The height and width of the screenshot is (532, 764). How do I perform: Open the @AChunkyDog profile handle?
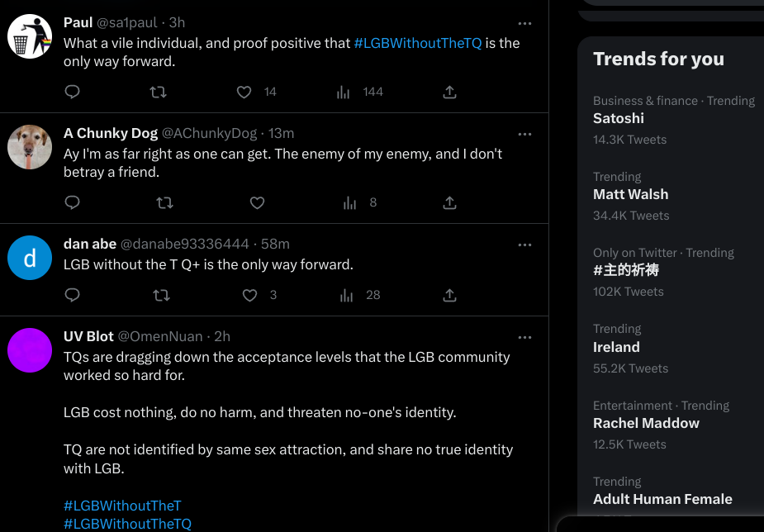click(208, 133)
